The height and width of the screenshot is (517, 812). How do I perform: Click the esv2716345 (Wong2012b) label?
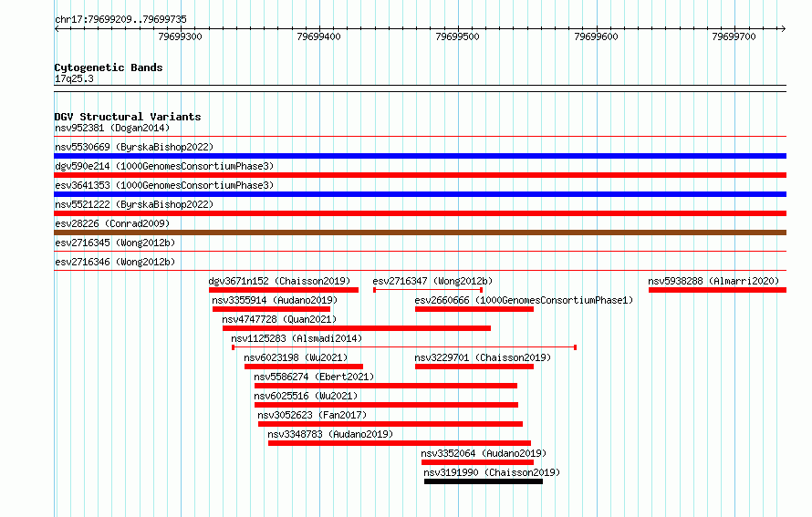click(115, 243)
